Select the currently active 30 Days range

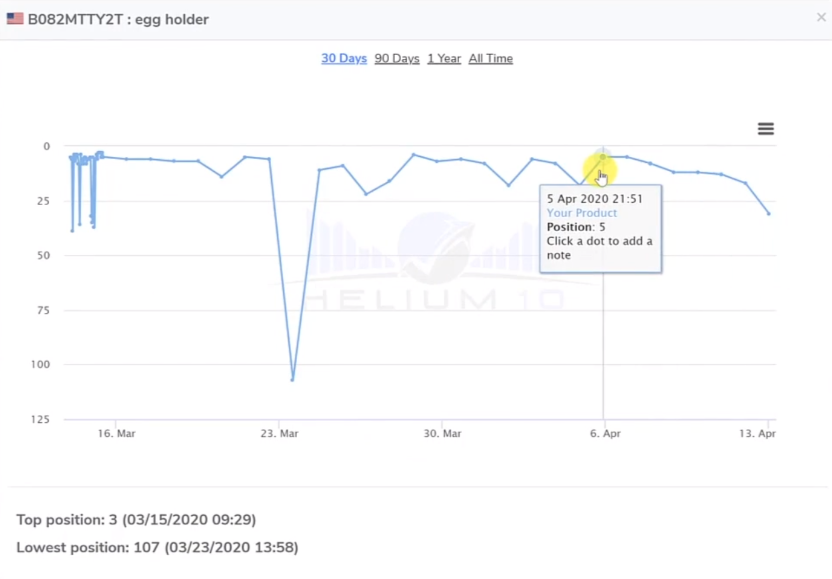click(343, 58)
